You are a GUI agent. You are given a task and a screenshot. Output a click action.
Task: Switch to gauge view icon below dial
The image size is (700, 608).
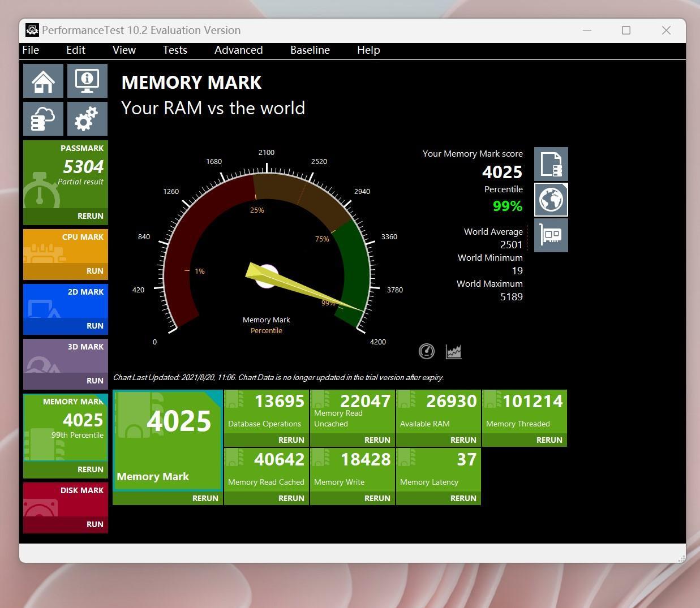427,352
